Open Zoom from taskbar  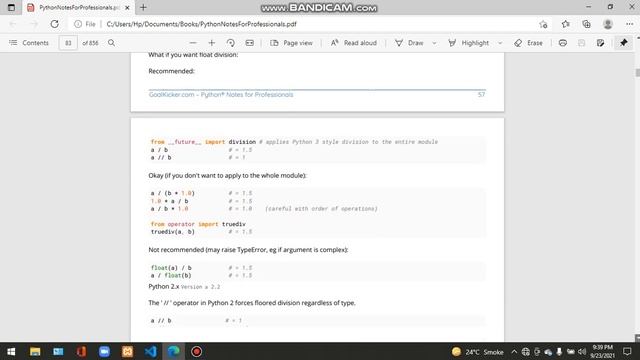pyautogui.click(x=104, y=351)
